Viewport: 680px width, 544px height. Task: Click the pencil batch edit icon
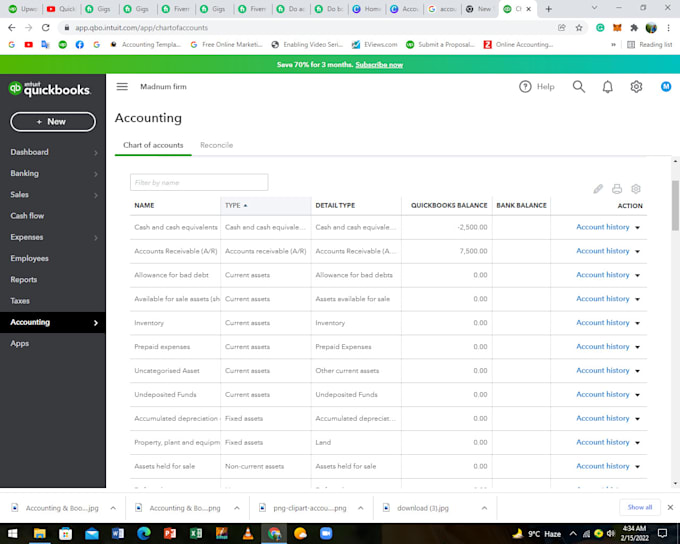598,189
